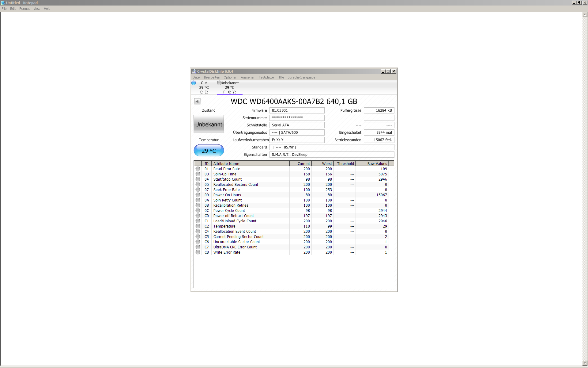Open the Festplatte menu
This screenshot has height=368, width=588.
click(x=266, y=77)
